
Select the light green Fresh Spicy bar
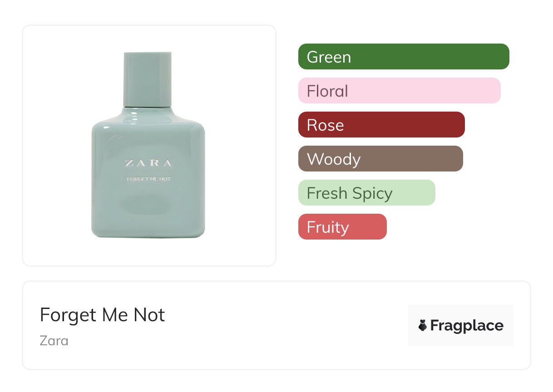tap(366, 193)
